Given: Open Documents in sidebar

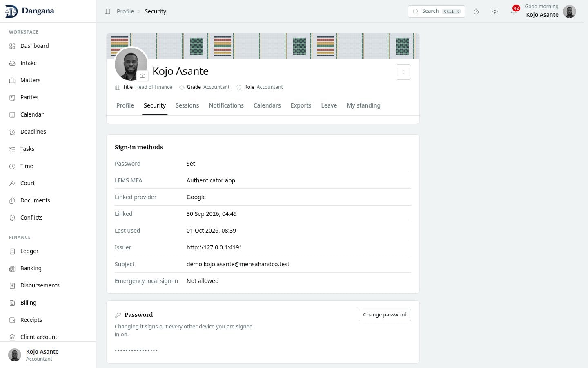Looking at the screenshot, I should tap(48, 200).
